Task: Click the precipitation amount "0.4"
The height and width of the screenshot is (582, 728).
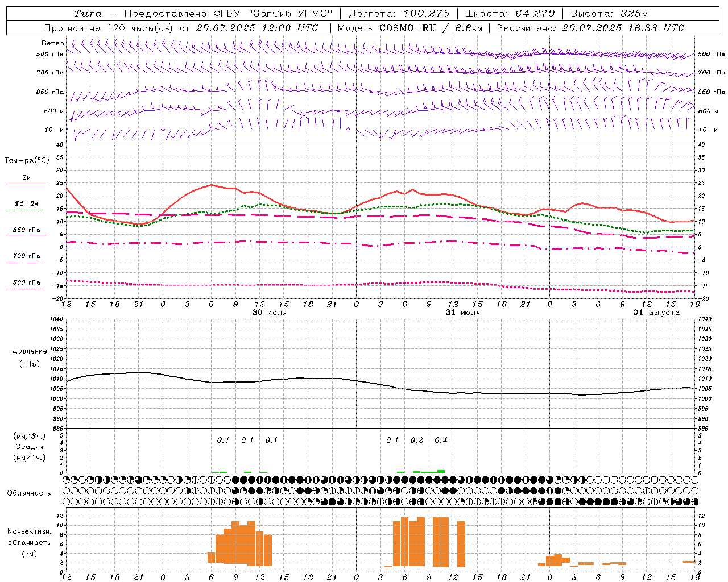Action: click(x=441, y=440)
